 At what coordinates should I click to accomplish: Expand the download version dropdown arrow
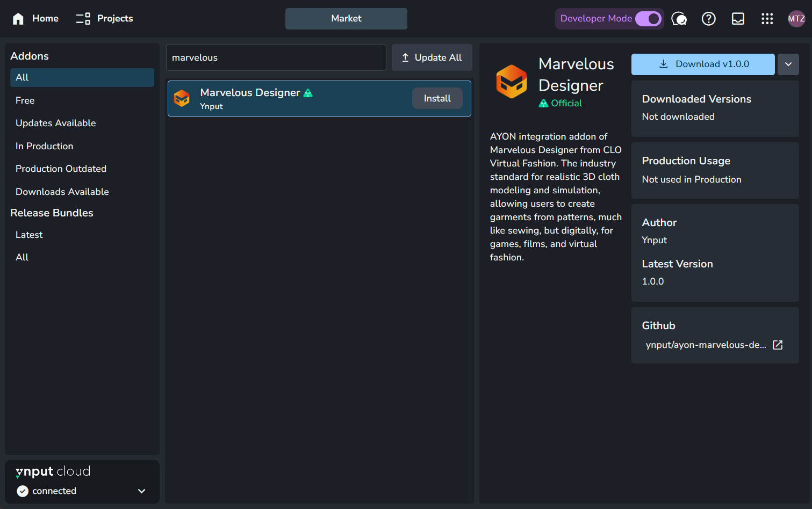click(788, 64)
